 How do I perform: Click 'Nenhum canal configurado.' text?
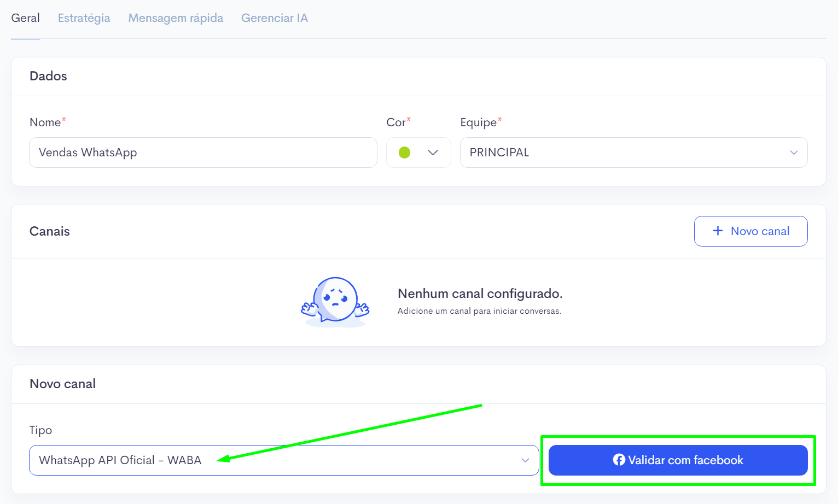(480, 294)
